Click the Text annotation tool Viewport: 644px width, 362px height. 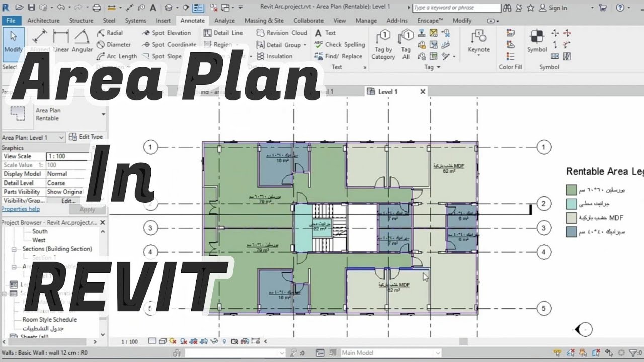pos(325,33)
